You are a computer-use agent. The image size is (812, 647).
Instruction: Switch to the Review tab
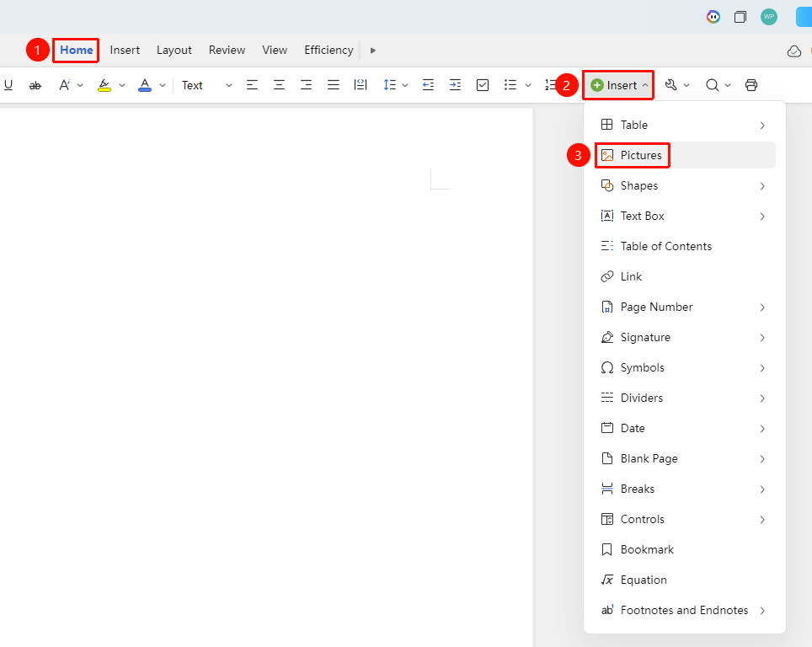pyautogui.click(x=227, y=51)
